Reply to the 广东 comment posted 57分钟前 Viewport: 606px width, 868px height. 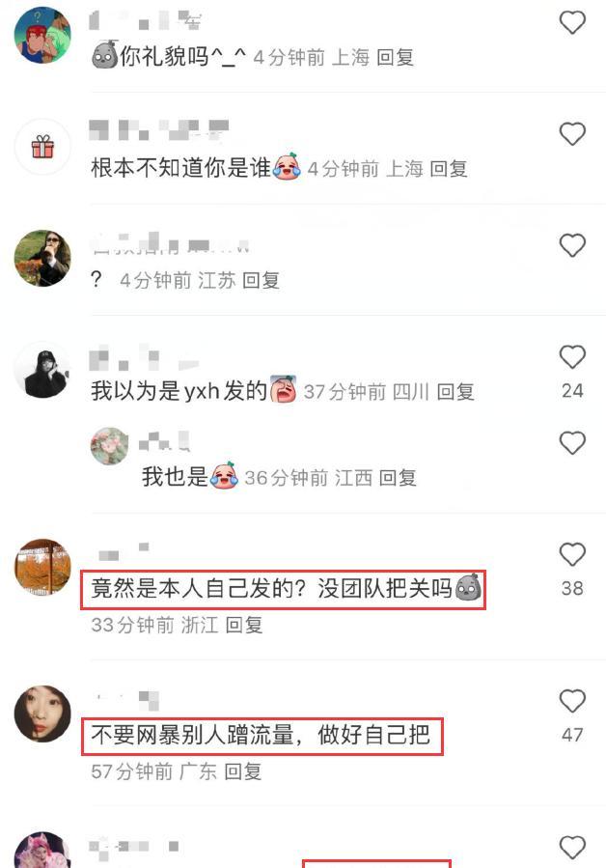(x=242, y=771)
